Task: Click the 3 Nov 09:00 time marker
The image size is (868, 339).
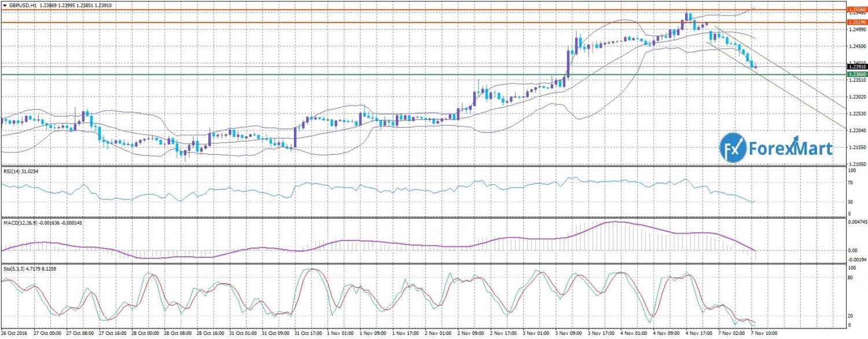Action: [x=569, y=334]
